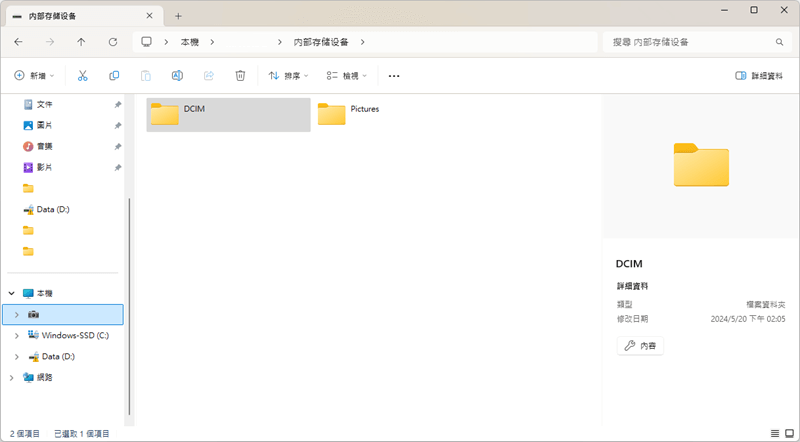Close the 内部存储设备 tab
This screenshot has width=800, height=442.
coord(149,16)
